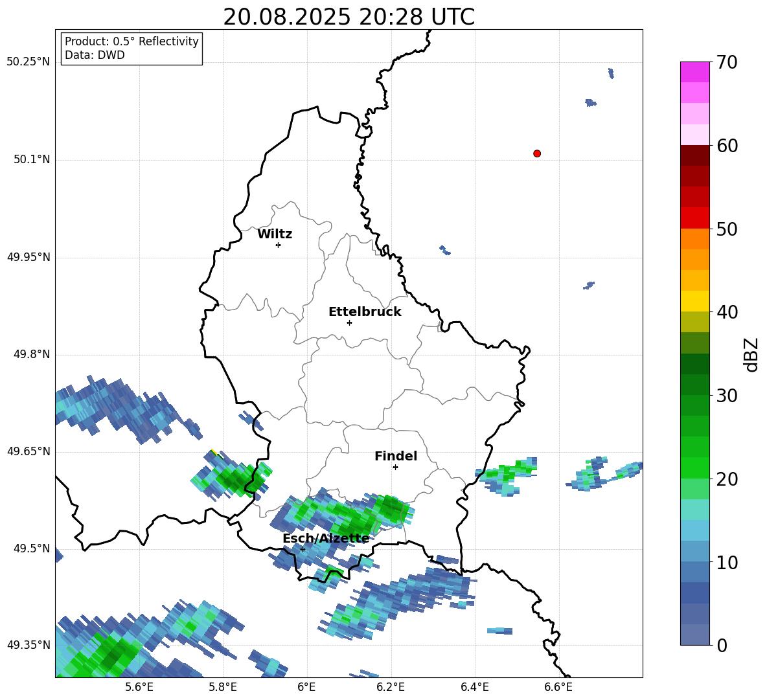The image size is (767, 700).
Task: Click the 30 value on colorbar
Action: click(727, 396)
